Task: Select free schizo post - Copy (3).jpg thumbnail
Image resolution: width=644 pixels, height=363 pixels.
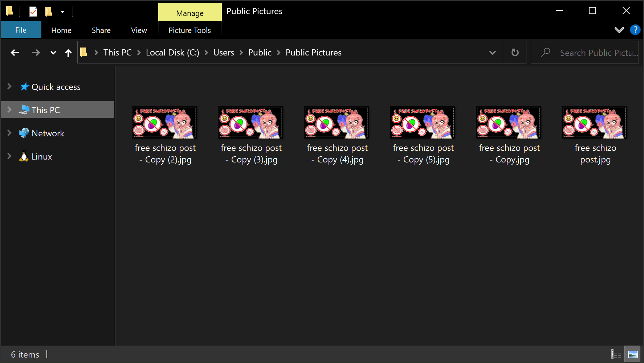Action: click(x=250, y=122)
